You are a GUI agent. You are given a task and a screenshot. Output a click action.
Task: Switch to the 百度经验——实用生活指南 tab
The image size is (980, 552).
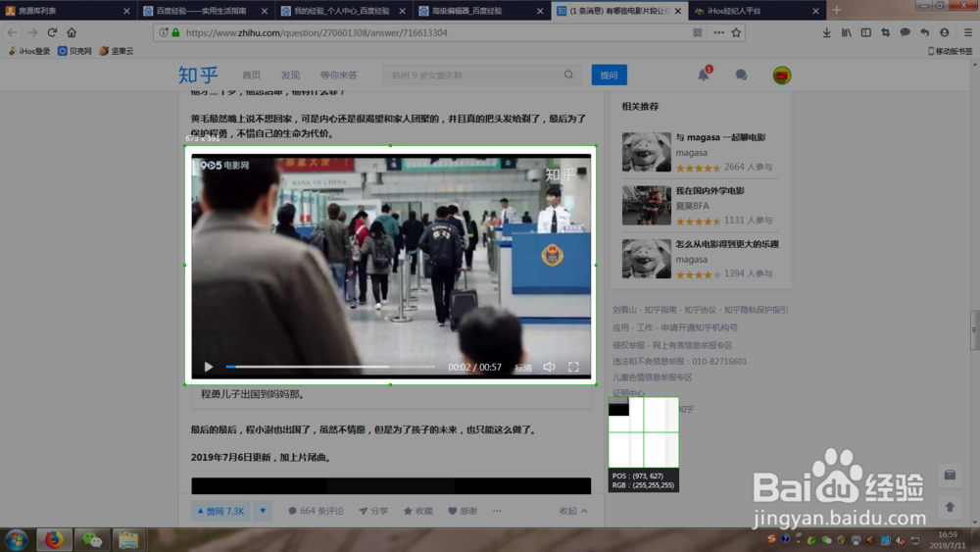pos(205,11)
